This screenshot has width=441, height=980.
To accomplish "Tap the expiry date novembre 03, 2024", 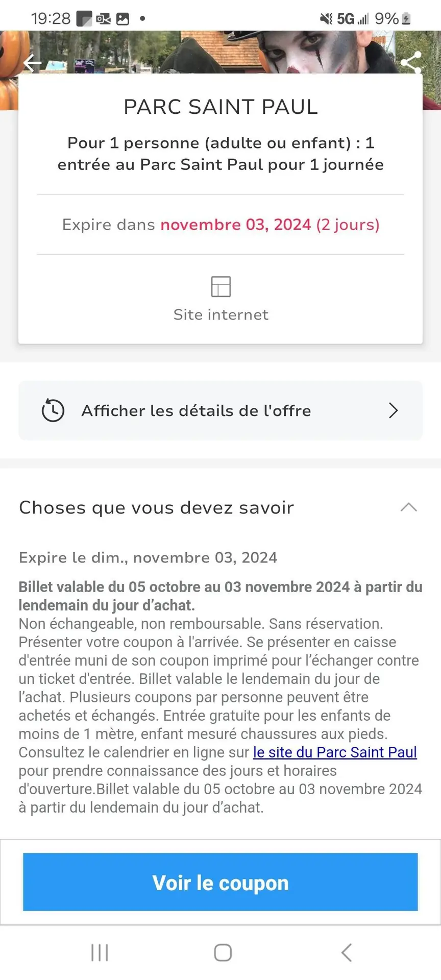I will pyautogui.click(x=236, y=225).
